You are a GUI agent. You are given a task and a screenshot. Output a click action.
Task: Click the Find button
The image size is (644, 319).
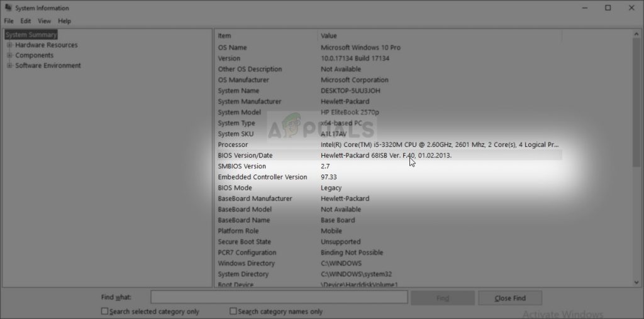click(x=443, y=298)
